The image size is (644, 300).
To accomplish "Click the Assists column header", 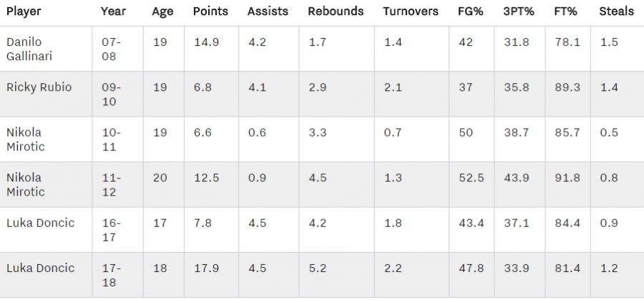I will (268, 11).
